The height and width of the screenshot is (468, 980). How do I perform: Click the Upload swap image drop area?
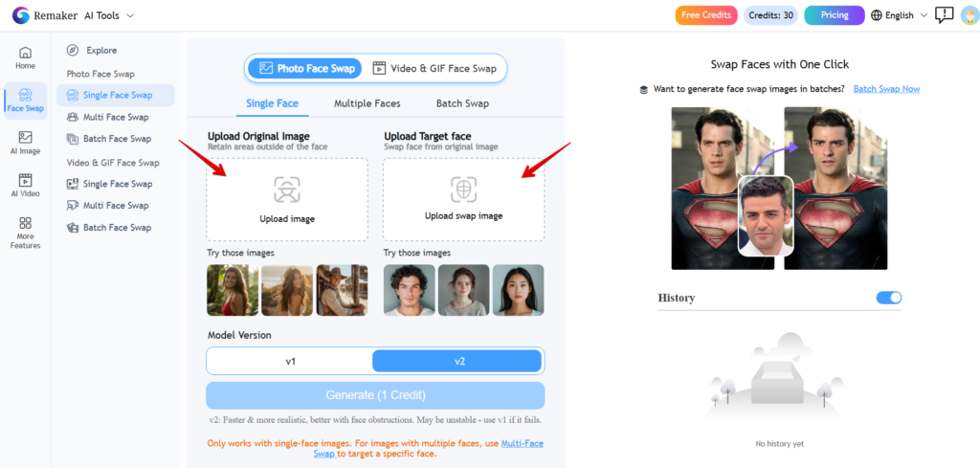(x=464, y=199)
